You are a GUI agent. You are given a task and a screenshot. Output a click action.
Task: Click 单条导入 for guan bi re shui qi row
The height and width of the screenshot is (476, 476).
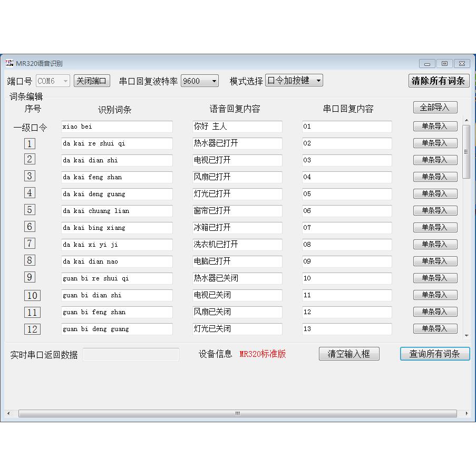435,278
